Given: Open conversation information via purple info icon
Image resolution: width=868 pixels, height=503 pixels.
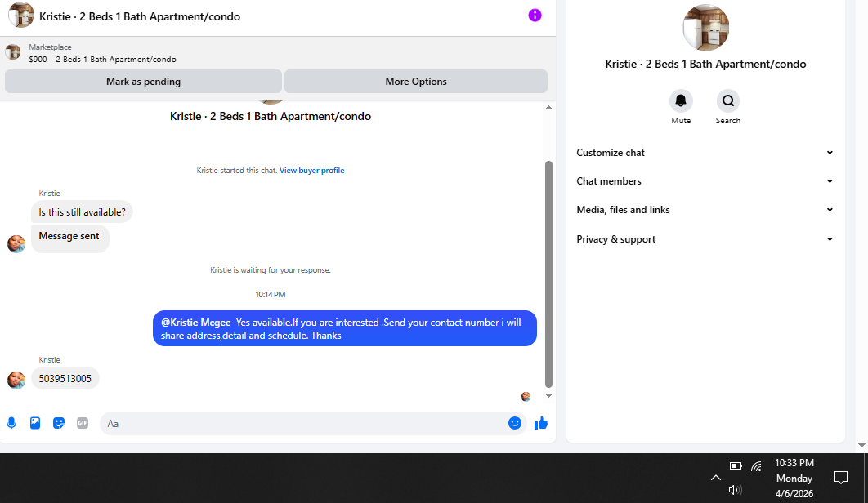Looking at the screenshot, I should 535,16.
